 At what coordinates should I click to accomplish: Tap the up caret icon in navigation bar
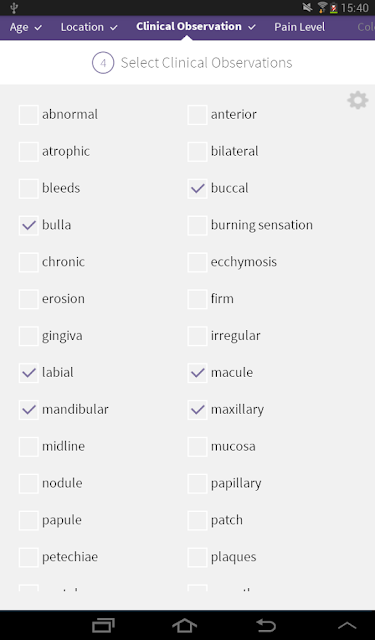click(347, 625)
